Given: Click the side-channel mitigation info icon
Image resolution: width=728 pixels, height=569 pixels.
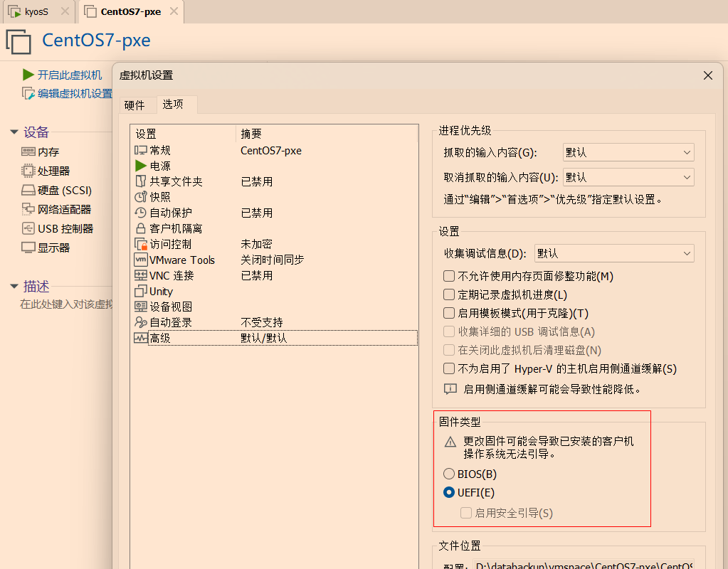Looking at the screenshot, I should click(x=450, y=389).
